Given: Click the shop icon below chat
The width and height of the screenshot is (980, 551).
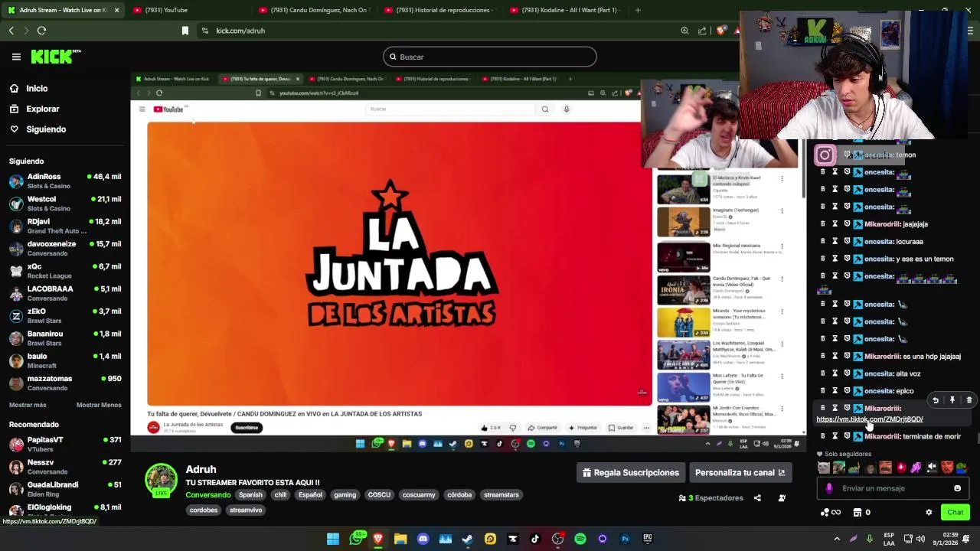Looking at the screenshot, I should 857,513.
